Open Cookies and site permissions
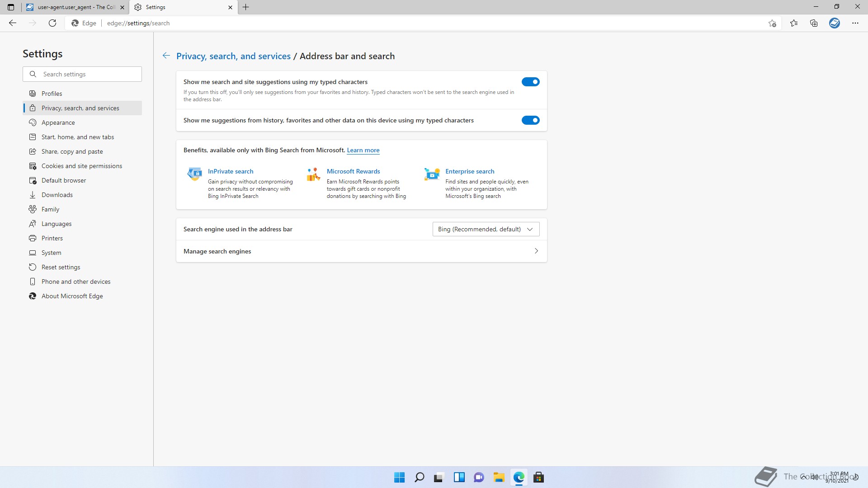Viewport: 868px width, 488px height. coord(82,166)
